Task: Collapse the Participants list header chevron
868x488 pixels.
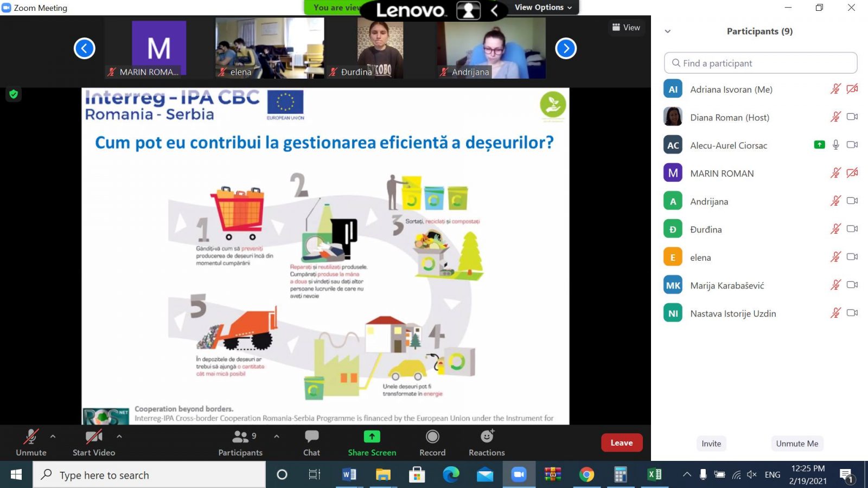Action: point(668,31)
